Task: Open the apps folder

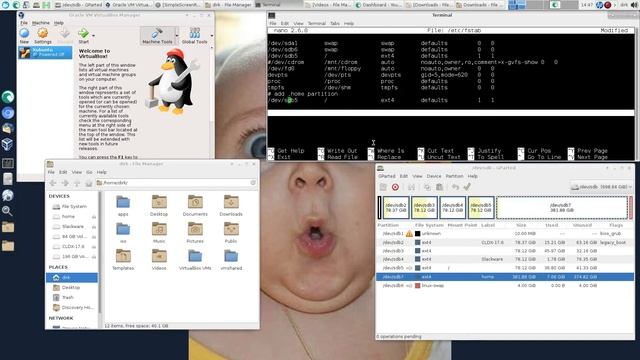Action: 123,206
